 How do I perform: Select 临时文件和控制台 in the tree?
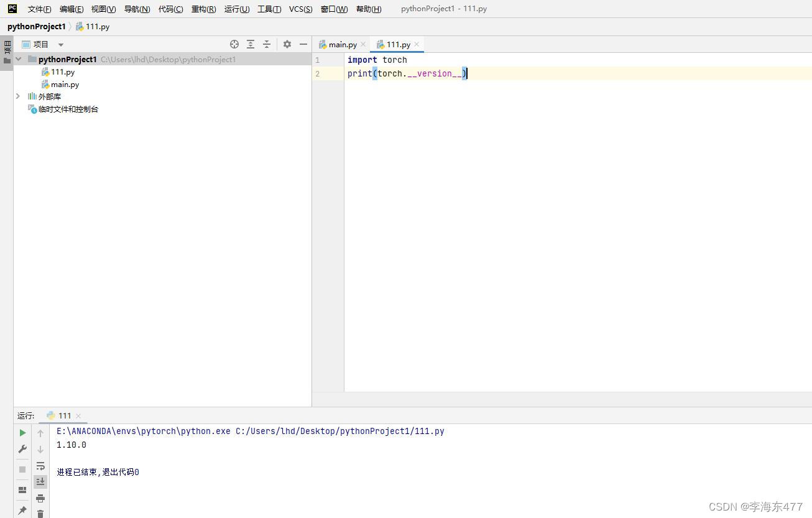click(x=63, y=109)
